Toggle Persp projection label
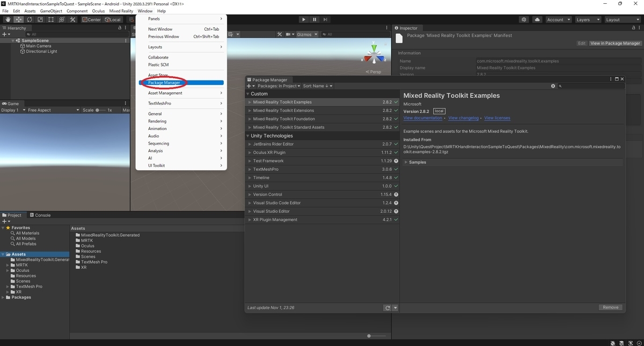644x346 pixels. (375, 72)
